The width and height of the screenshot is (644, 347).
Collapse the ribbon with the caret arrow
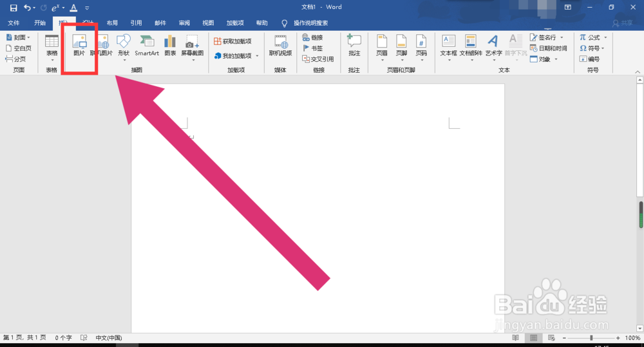(x=638, y=71)
